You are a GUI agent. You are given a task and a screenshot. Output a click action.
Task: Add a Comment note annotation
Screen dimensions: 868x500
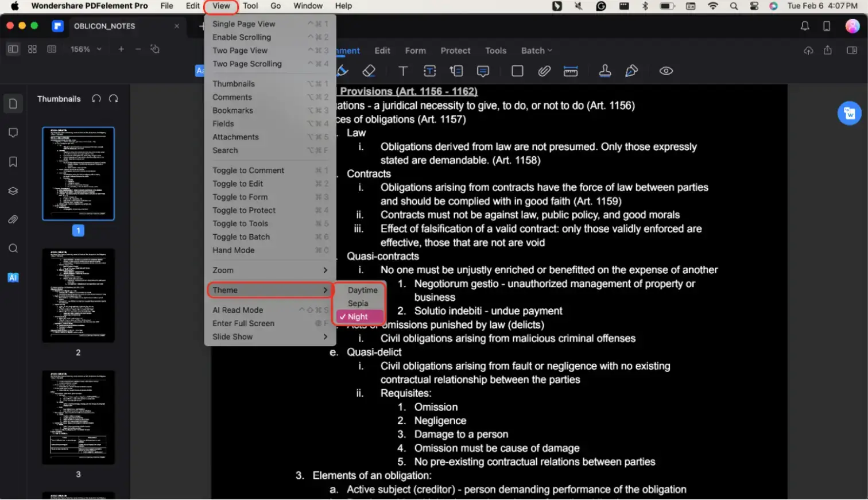[483, 71]
